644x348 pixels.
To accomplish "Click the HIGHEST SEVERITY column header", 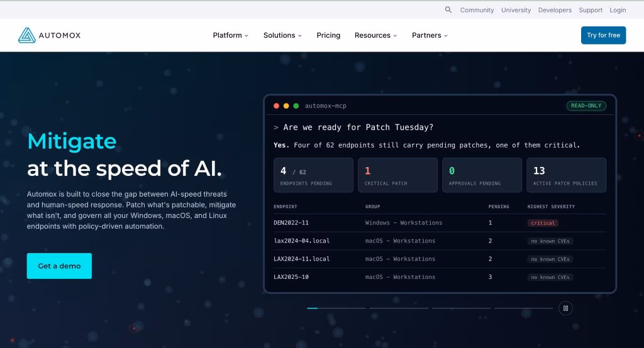I will [x=551, y=207].
